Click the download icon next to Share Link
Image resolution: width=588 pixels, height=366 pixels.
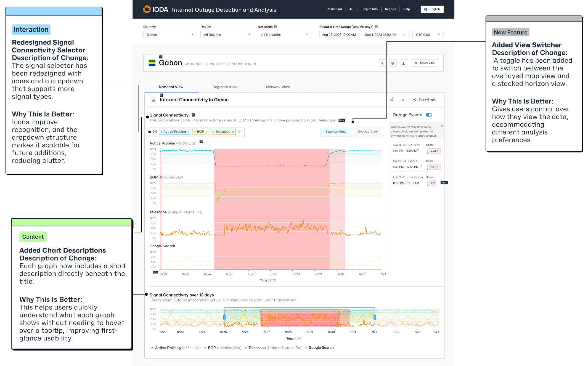pos(404,63)
